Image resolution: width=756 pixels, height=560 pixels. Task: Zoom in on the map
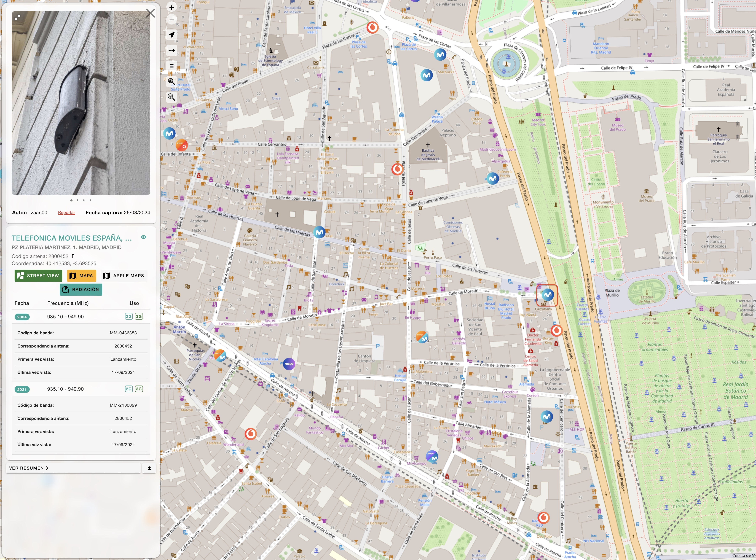tap(171, 7)
